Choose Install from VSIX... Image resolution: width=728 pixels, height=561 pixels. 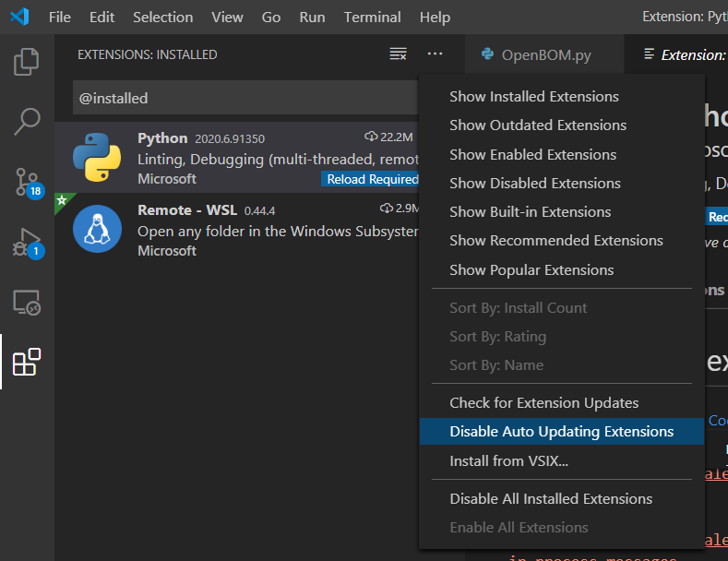pyautogui.click(x=562, y=461)
